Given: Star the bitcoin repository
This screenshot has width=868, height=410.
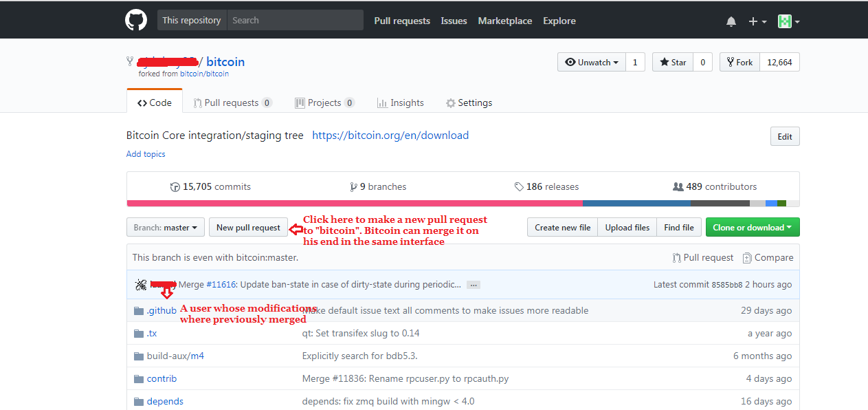Looking at the screenshot, I should click(x=673, y=63).
